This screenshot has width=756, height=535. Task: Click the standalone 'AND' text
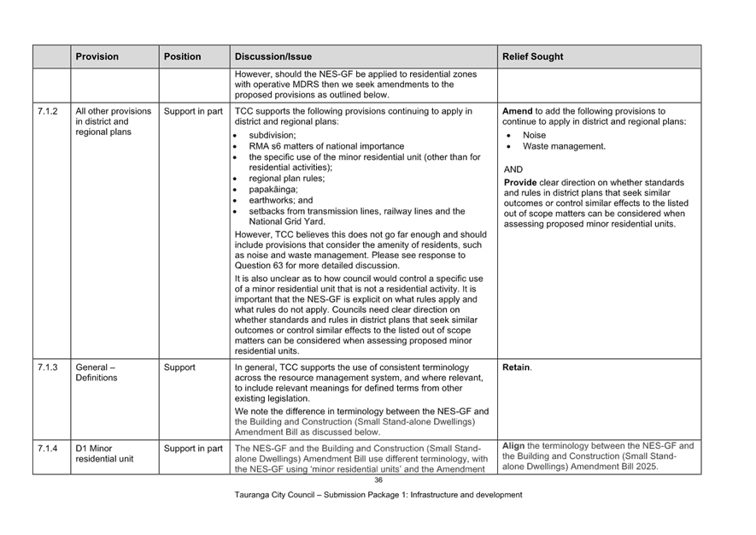(513, 169)
